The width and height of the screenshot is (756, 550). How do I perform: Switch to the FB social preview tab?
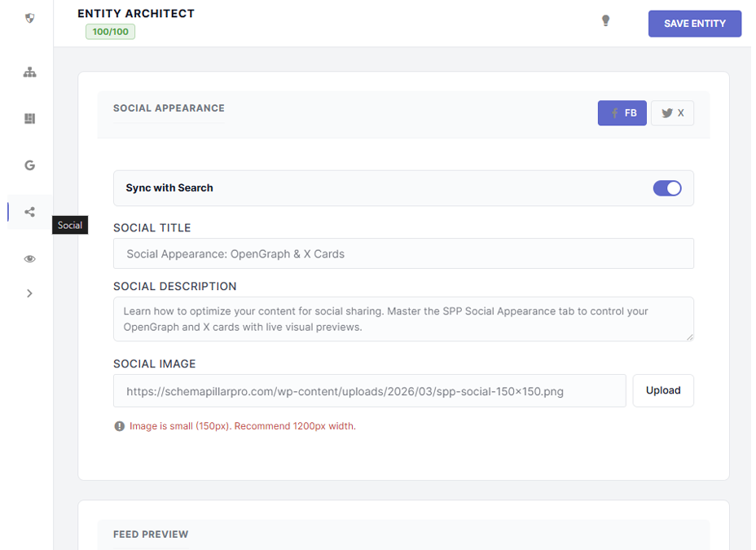pyautogui.click(x=622, y=112)
